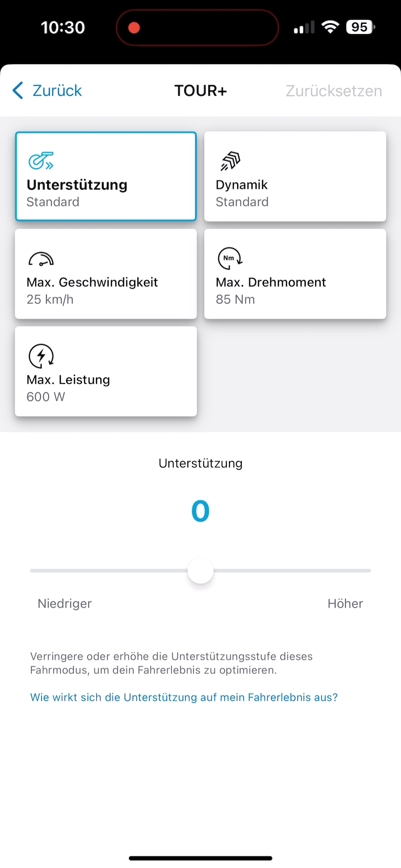
Task: Tap the Nm torque icon
Action: tap(230, 259)
